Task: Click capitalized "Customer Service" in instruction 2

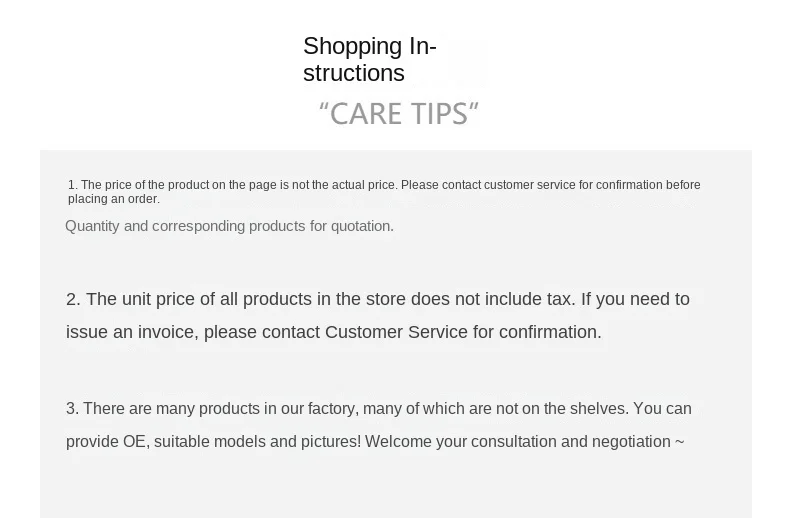Action: 396,332
